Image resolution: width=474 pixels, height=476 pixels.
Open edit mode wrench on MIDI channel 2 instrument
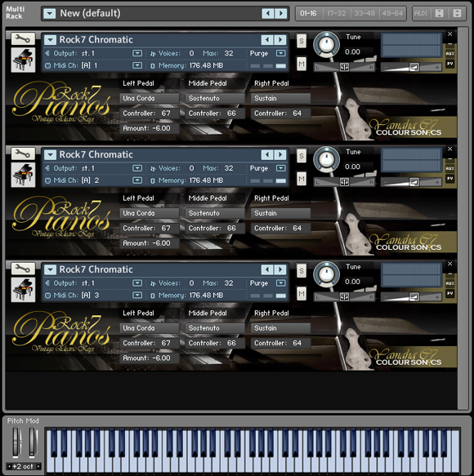tap(23, 154)
